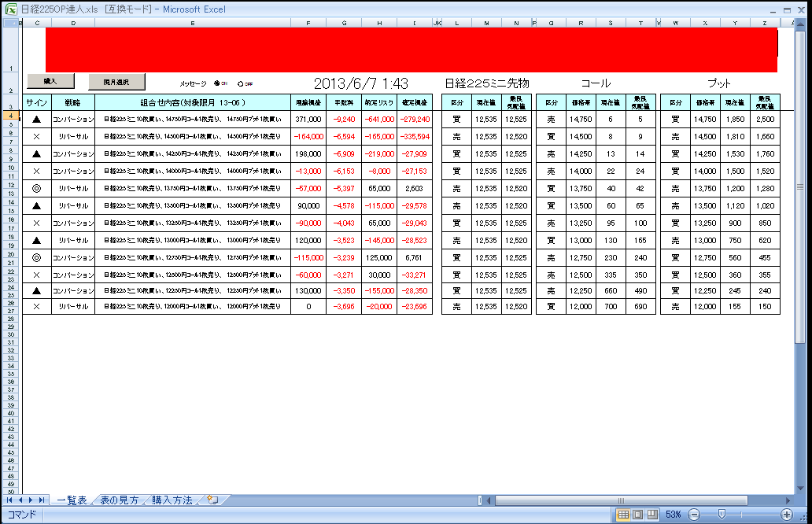The height and width of the screenshot is (524, 812).
Task: Click cell with value -164,000
Action: click(308, 137)
